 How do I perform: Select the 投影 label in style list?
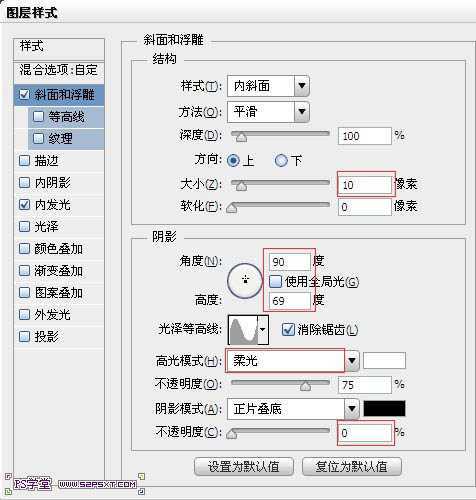(x=46, y=337)
